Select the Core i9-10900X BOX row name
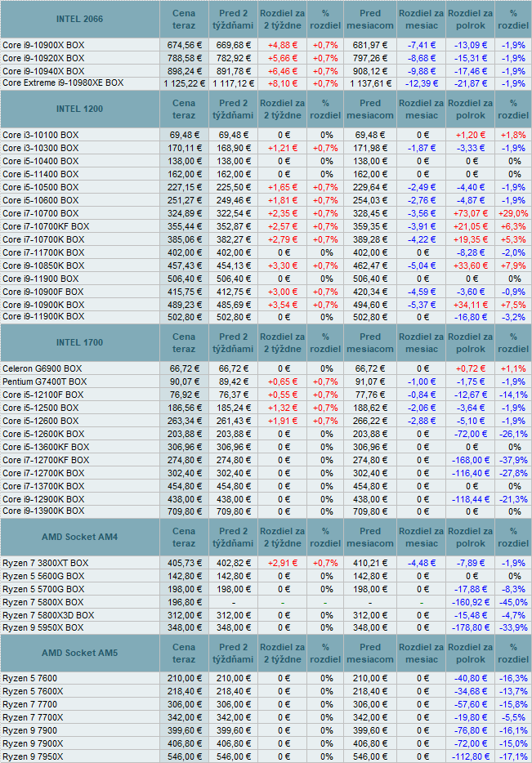 [x=43, y=45]
